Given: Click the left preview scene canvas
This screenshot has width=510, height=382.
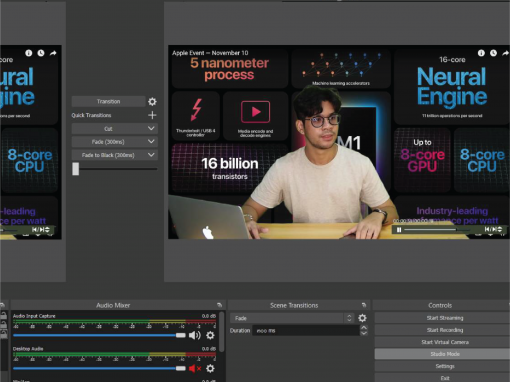Looking at the screenshot, I should [x=31, y=142].
